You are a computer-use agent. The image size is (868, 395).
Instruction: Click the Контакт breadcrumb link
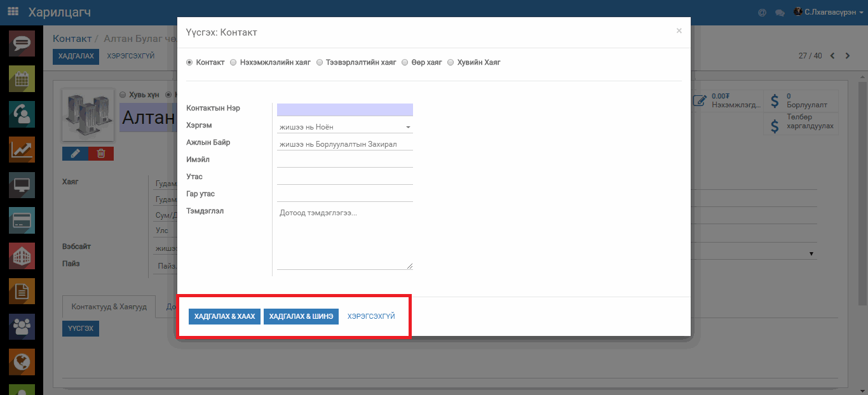(72, 39)
